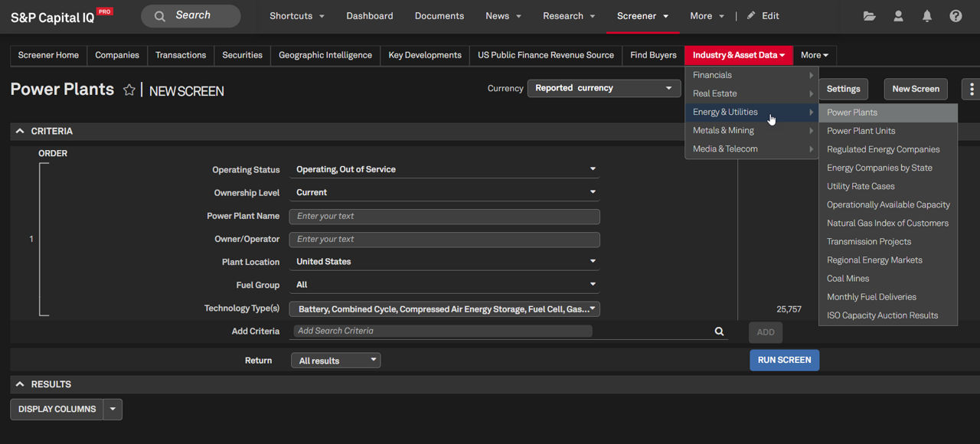Viewport: 980px width, 444px height.
Task: Open the Technology Type(s) dropdown
Action: point(444,309)
